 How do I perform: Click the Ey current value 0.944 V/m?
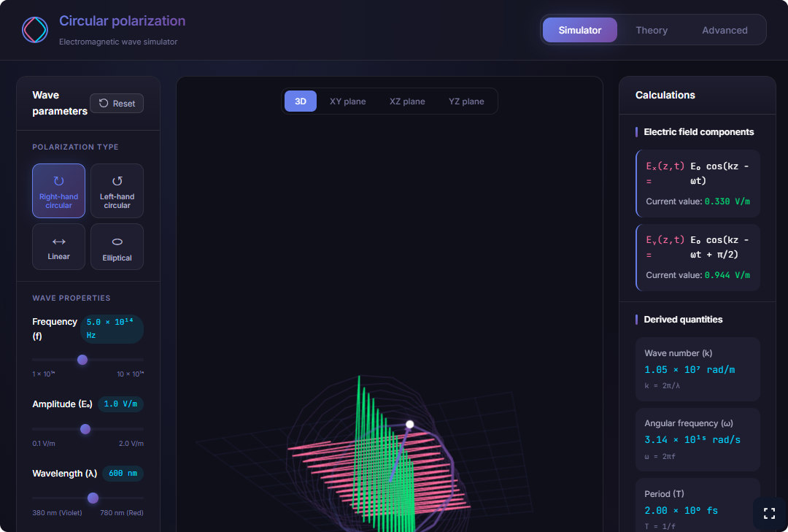[x=727, y=275]
